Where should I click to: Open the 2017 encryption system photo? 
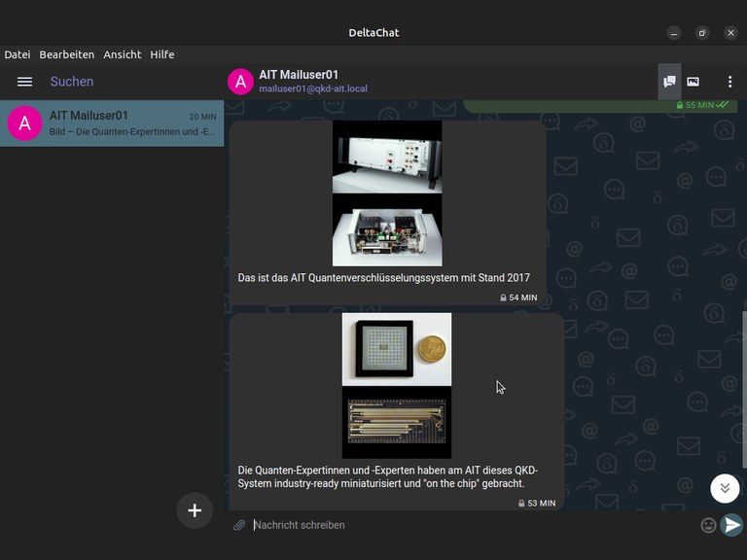click(x=387, y=192)
